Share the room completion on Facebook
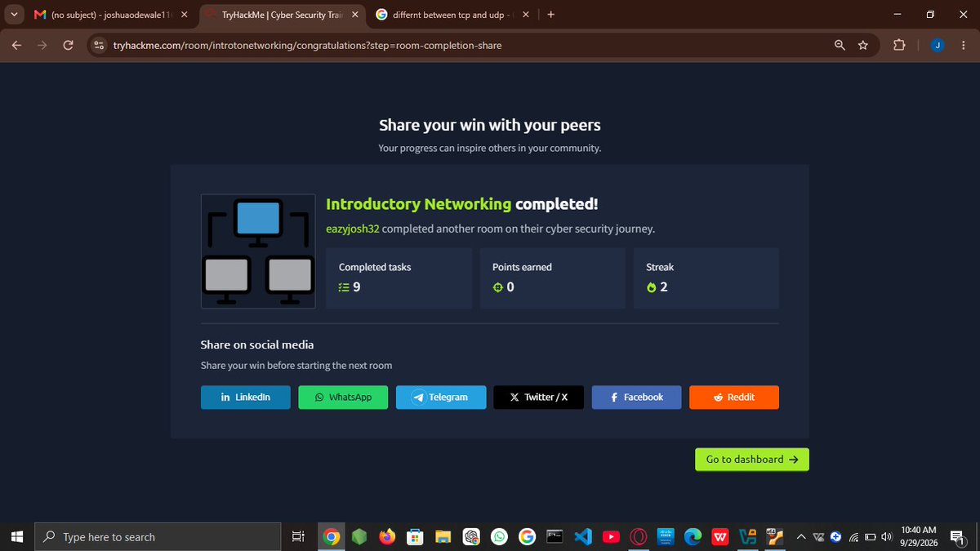980x551 pixels. click(x=636, y=398)
